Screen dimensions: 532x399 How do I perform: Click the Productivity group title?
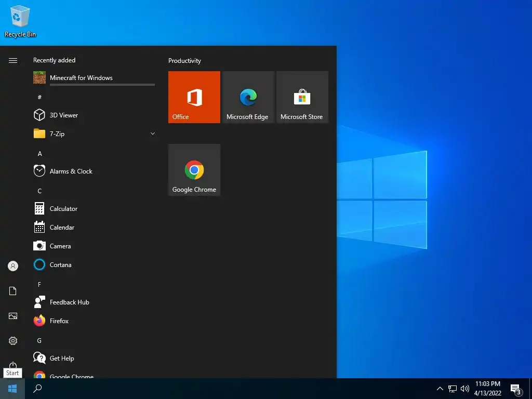184,61
